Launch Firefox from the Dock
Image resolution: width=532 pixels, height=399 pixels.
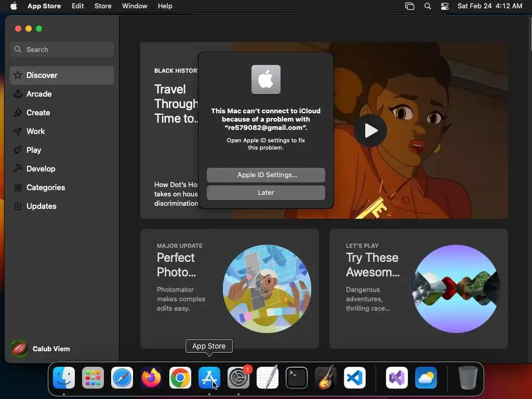(x=151, y=378)
